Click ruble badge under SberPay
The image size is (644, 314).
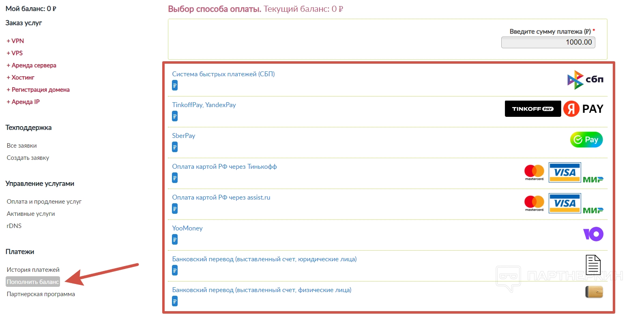click(x=175, y=147)
